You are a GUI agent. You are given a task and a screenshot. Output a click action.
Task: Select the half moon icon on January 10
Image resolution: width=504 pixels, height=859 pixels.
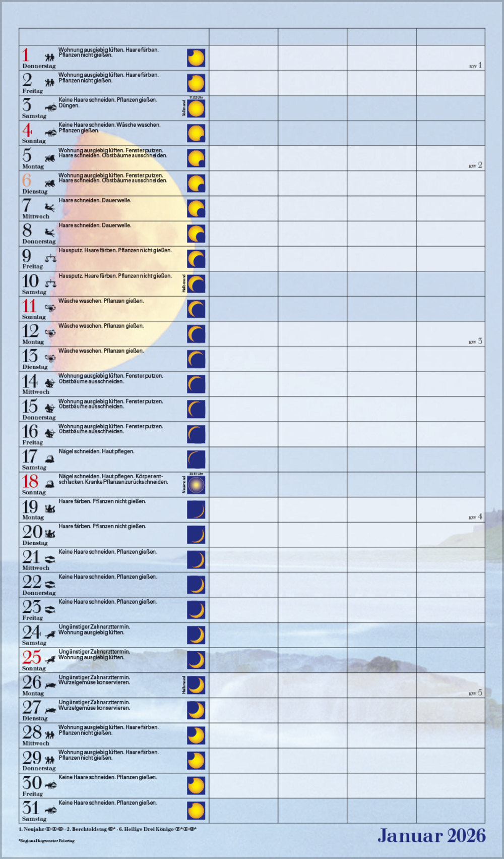click(x=196, y=284)
